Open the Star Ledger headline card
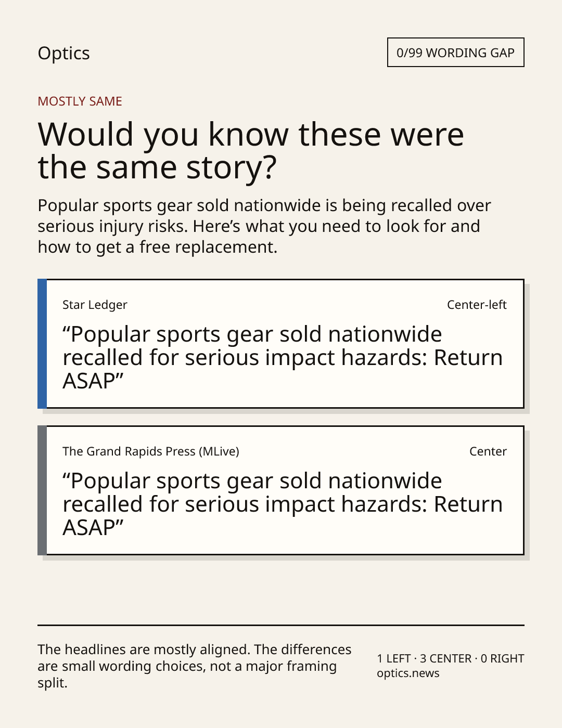Viewport: 562px width, 728px height. tap(281, 344)
